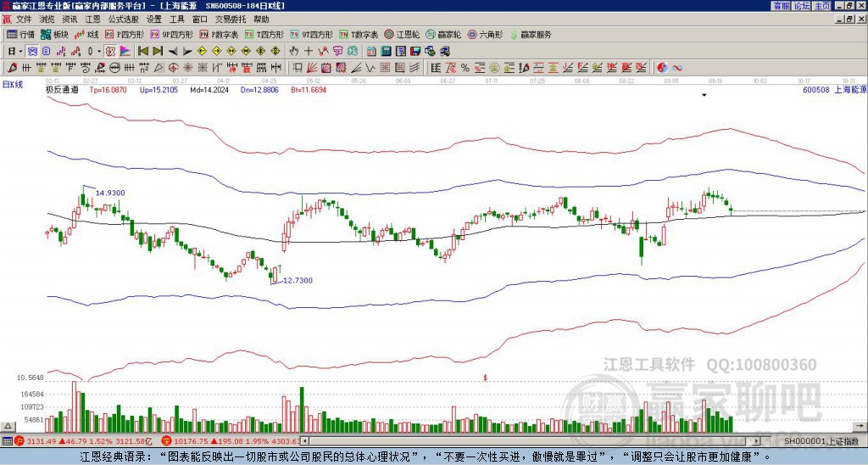This screenshot has width=868, height=465.
Task: Open the T数字表 tool
Action: point(359,34)
